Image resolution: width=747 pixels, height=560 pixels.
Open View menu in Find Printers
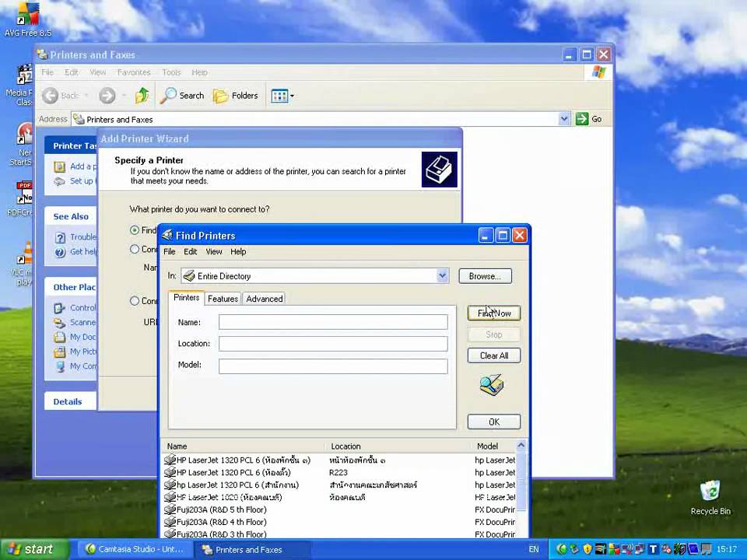point(213,251)
